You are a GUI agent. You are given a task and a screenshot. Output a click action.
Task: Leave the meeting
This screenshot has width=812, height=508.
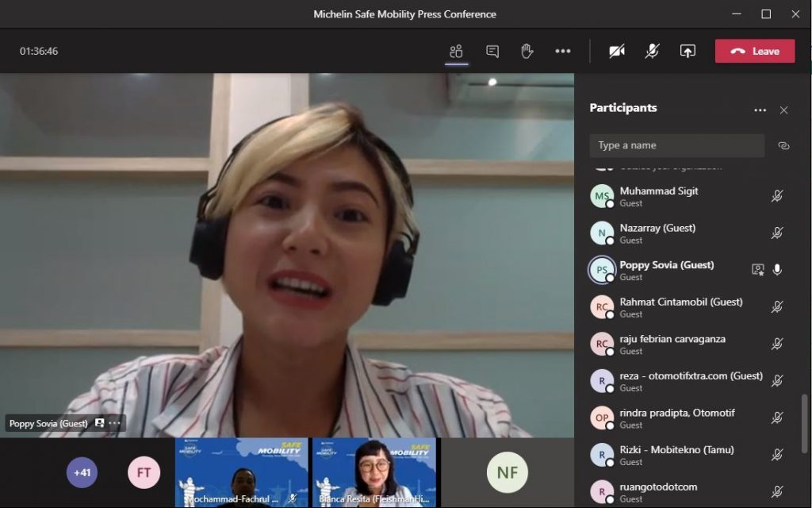755,52
